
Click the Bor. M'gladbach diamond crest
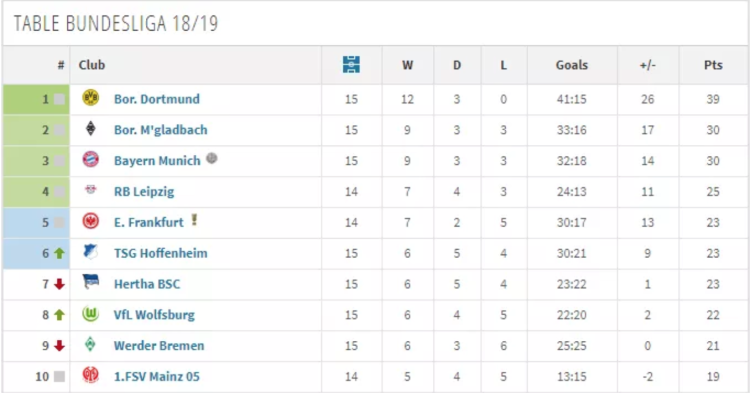click(x=90, y=129)
